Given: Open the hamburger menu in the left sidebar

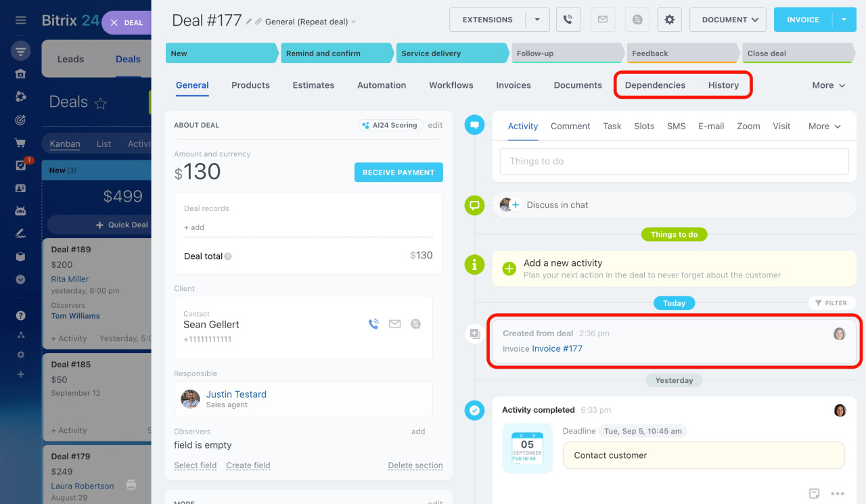Looking at the screenshot, I should pos(21,20).
